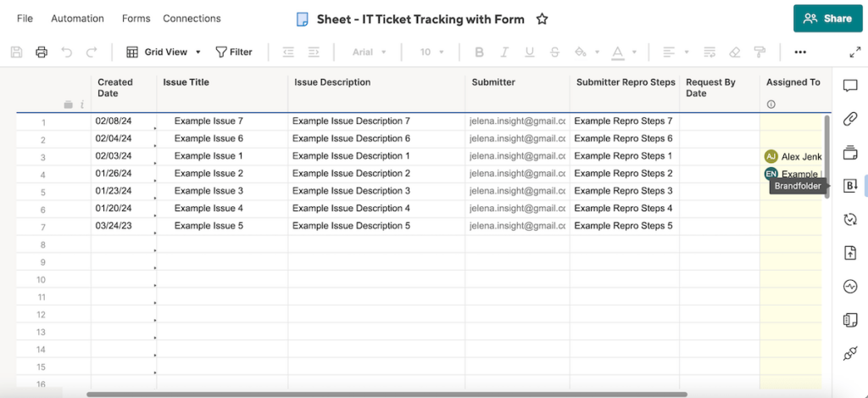Open the fill background color picker
Viewport: 868px width, 398px height.
[584, 52]
